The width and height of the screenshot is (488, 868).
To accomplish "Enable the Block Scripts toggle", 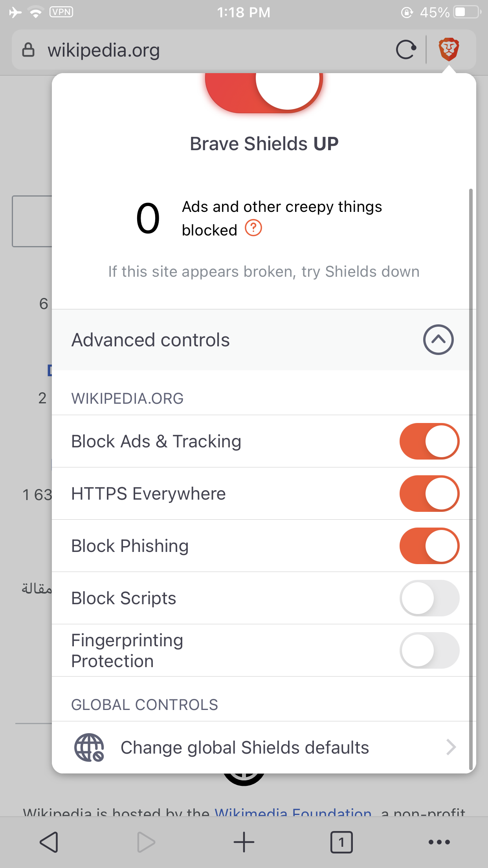I will [x=429, y=598].
